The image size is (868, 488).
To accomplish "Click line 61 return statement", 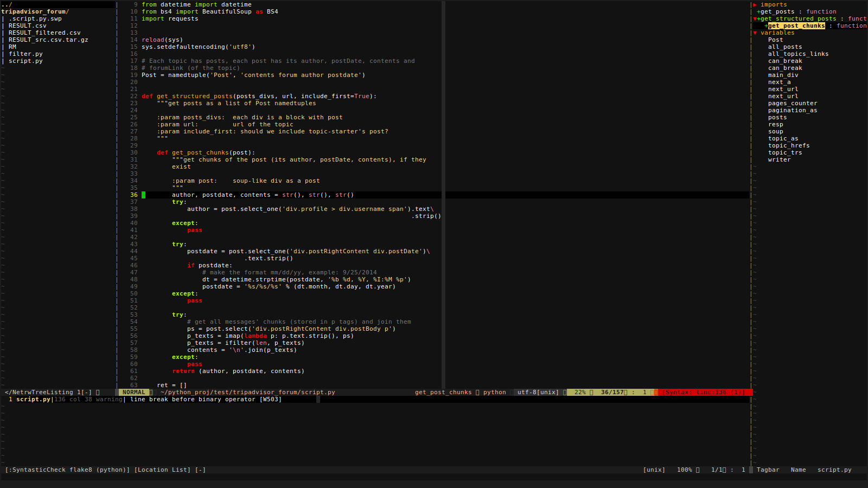I will (x=238, y=371).
